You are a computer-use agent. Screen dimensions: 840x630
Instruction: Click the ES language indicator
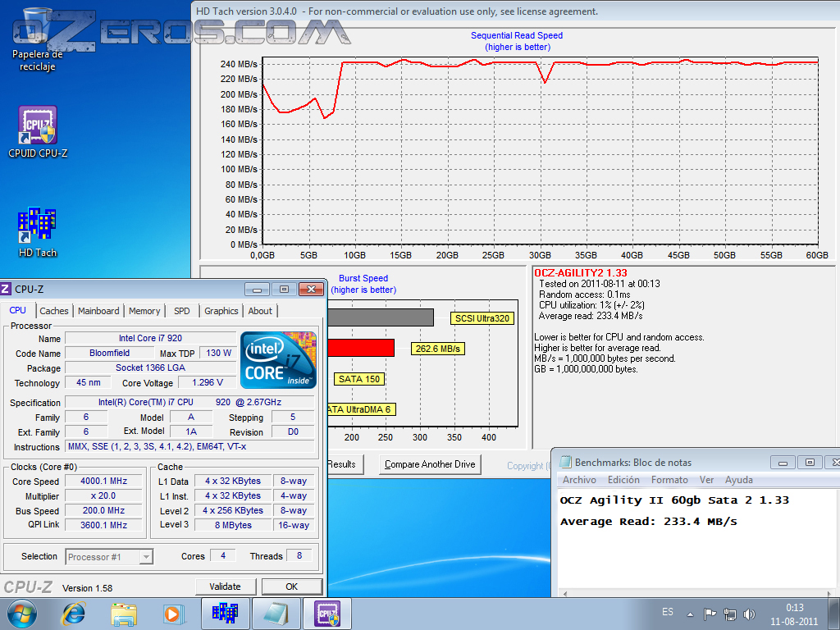coord(668,612)
